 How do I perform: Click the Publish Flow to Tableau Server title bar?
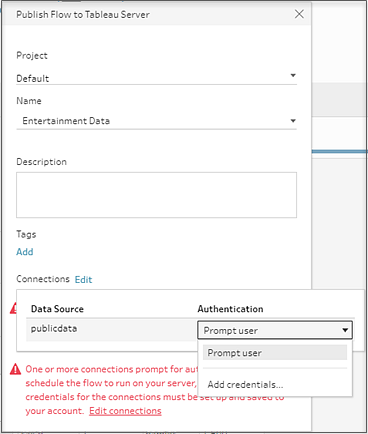point(156,14)
